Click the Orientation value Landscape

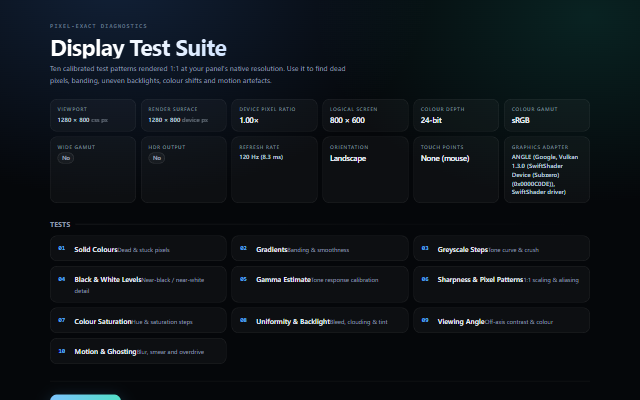[348, 158]
